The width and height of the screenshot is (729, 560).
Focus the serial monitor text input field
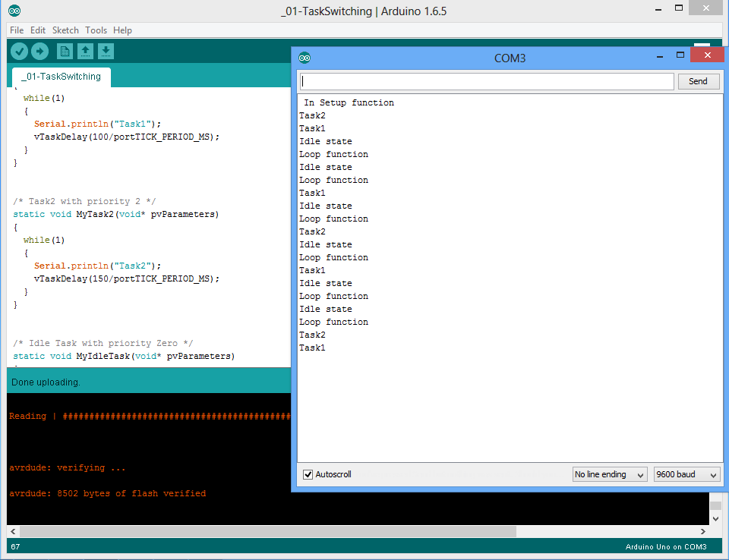[x=486, y=81]
